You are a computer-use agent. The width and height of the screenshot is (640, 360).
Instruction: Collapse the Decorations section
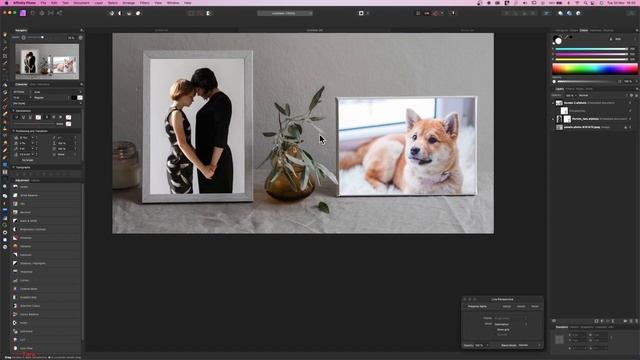(13, 111)
